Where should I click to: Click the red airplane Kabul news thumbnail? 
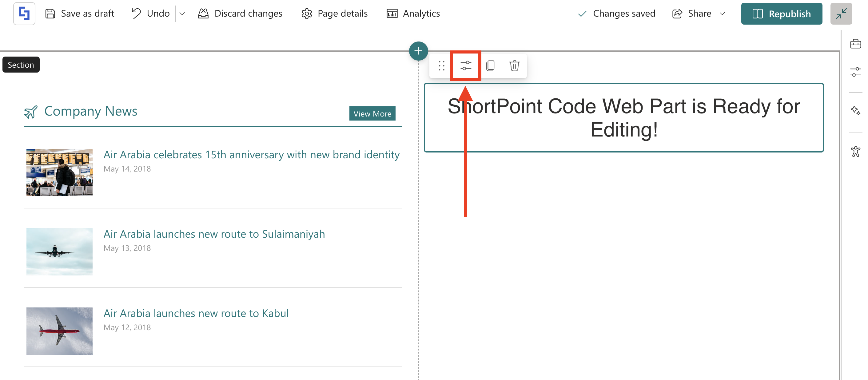point(59,331)
